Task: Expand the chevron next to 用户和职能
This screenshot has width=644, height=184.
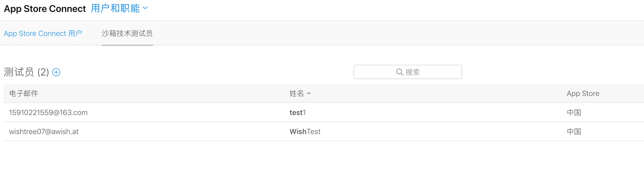Action: pyautogui.click(x=145, y=8)
